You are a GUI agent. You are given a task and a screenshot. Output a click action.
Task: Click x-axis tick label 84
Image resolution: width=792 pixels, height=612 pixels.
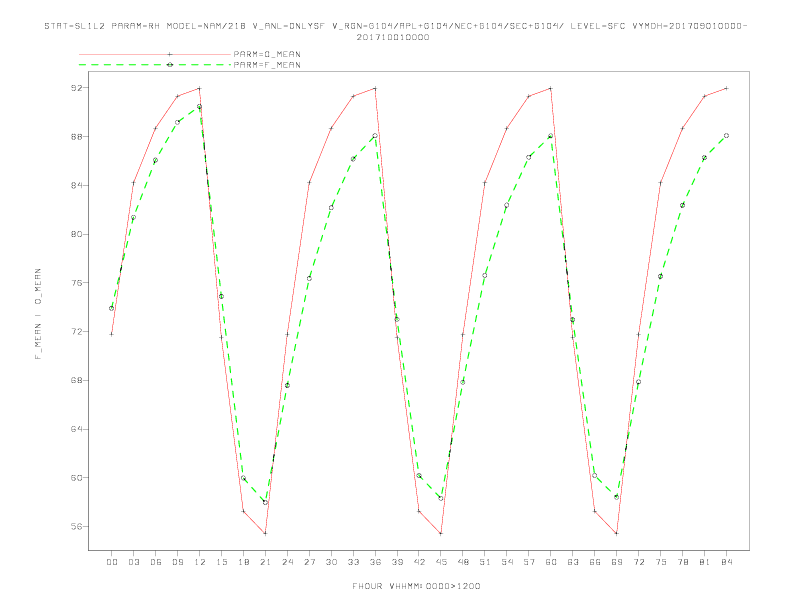[x=727, y=562]
